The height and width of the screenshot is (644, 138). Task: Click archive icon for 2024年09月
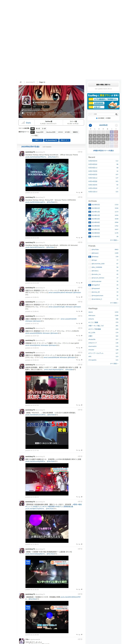90,222
